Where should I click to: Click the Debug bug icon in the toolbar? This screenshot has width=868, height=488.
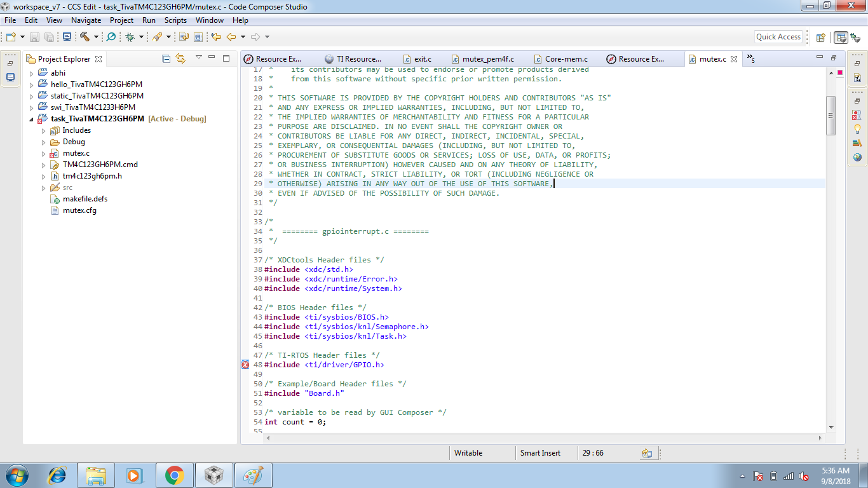click(x=130, y=37)
